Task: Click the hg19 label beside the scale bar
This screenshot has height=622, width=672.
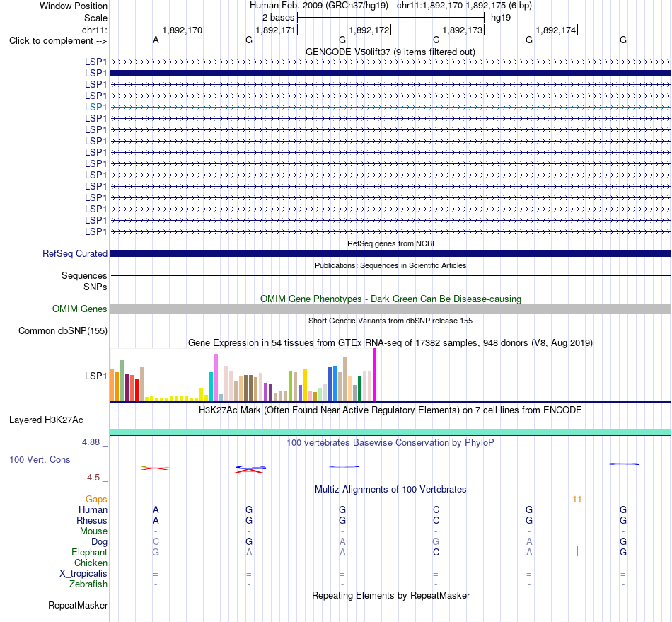Action: (501, 18)
